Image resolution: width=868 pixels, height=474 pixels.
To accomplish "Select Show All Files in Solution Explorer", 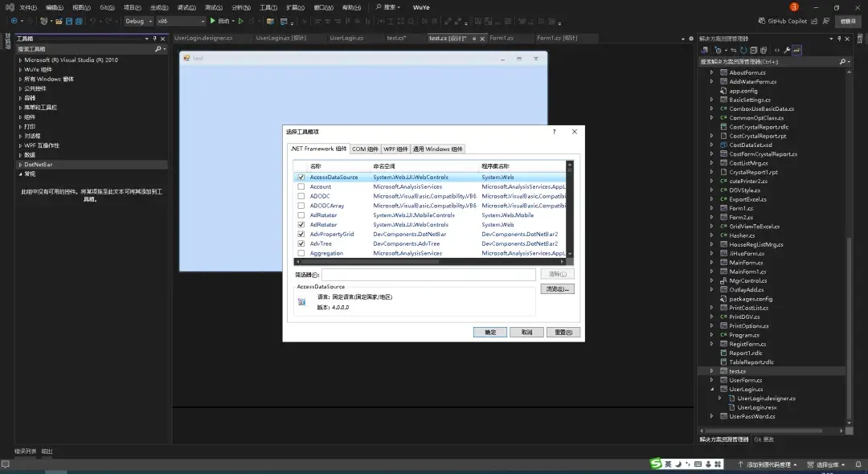I will click(764, 51).
